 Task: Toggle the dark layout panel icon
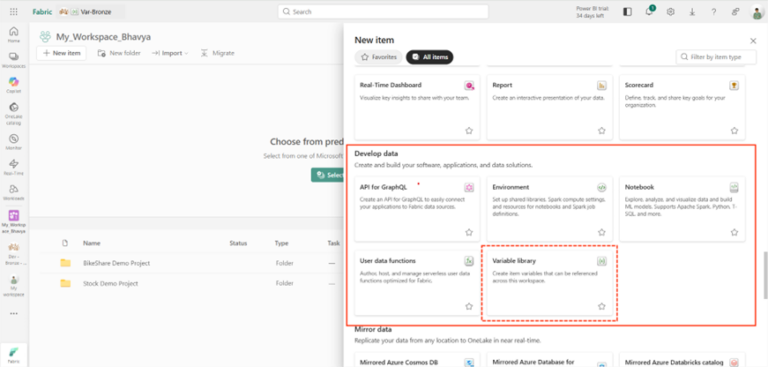[x=627, y=12]
